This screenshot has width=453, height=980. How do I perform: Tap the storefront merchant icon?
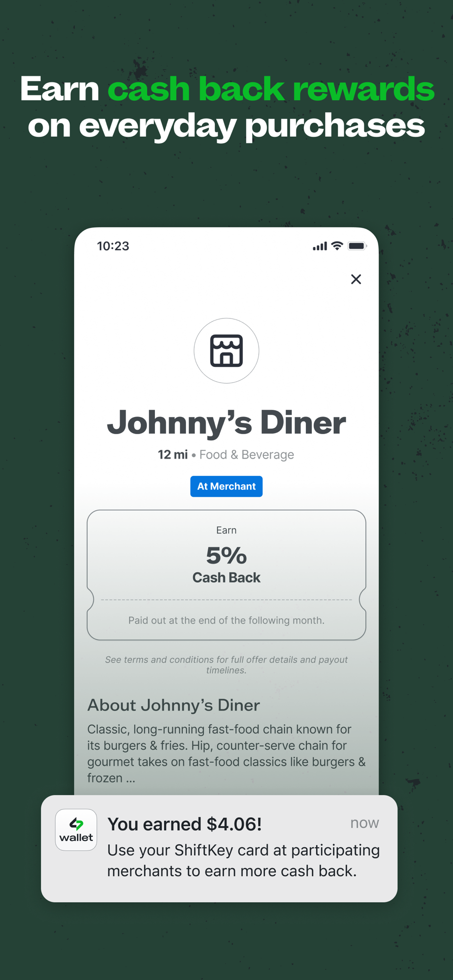[226, 351]
